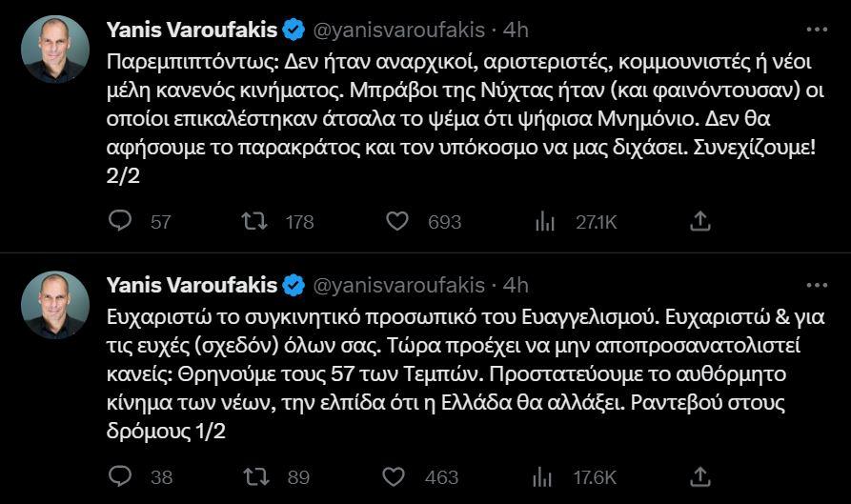Reply to the first tweet ending 2/2

[120, 221]
